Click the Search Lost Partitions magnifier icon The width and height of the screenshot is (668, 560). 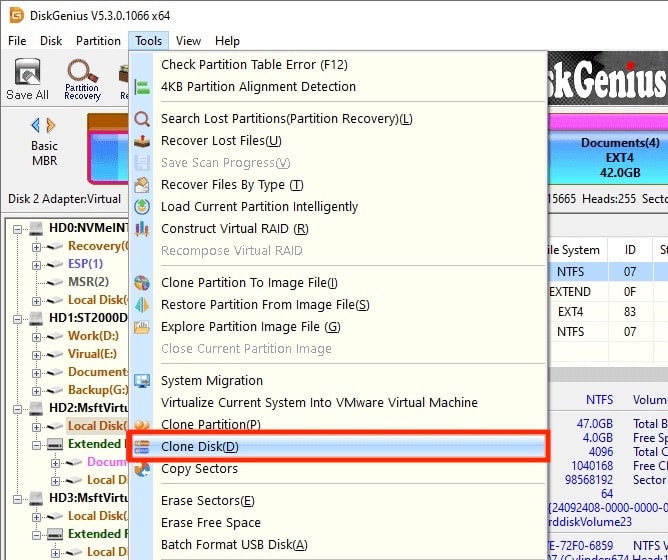pyautogui.click(x=142, y=119)
